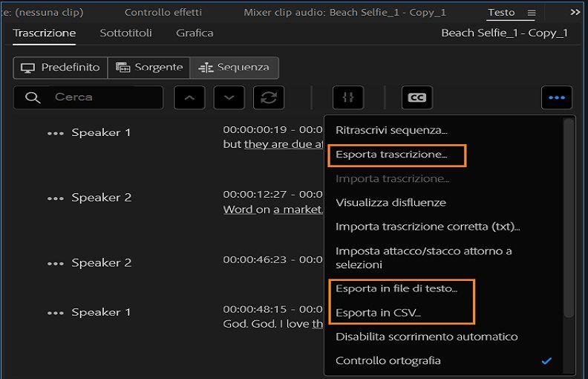Toggle Controllo ortografia checked option
The width and height of the screenshot is (588, 379).
click(x=444, y=360)
